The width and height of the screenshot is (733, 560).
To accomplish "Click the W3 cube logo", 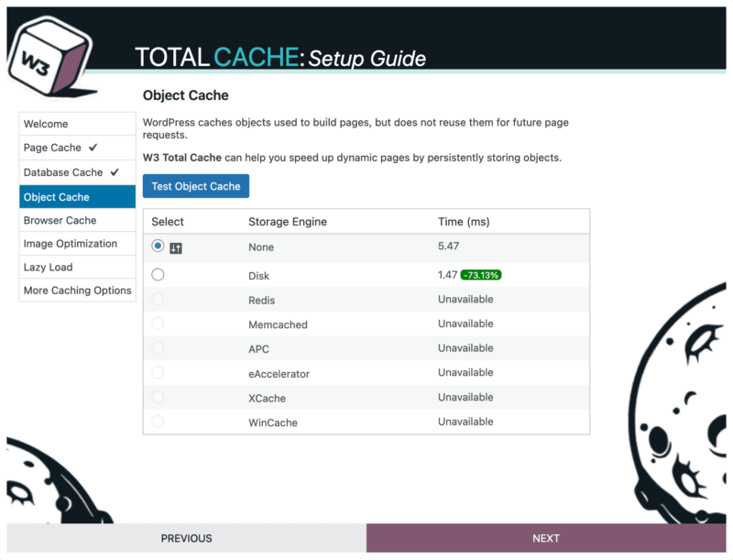I will click(x=50, y=57).
